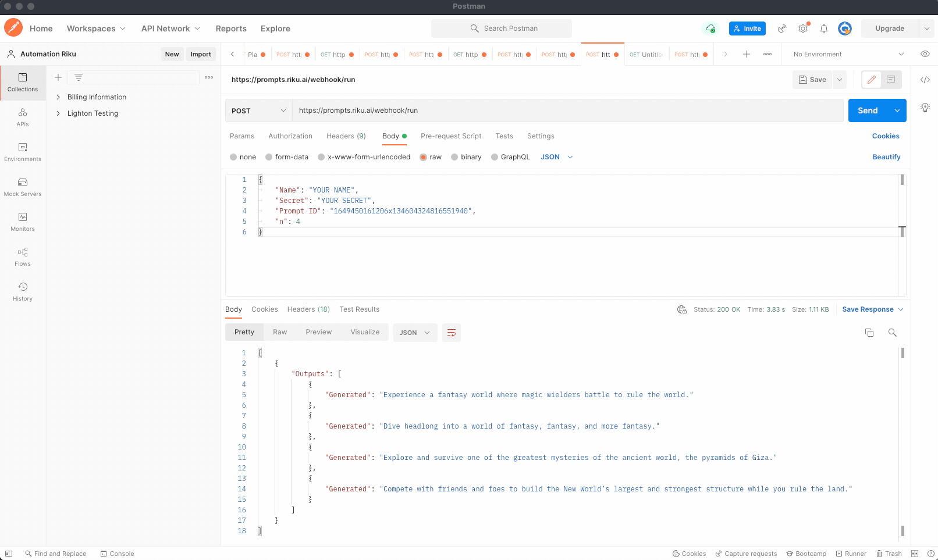Open the sync status cloud icon
938x560 pixels.
pyautogui.click(x=710, y=28)
